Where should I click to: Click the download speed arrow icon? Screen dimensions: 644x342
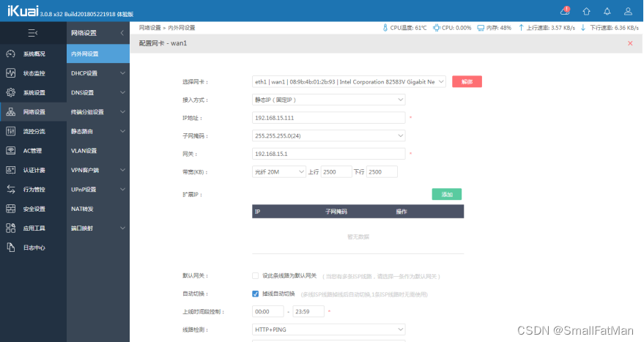[582, 28]
